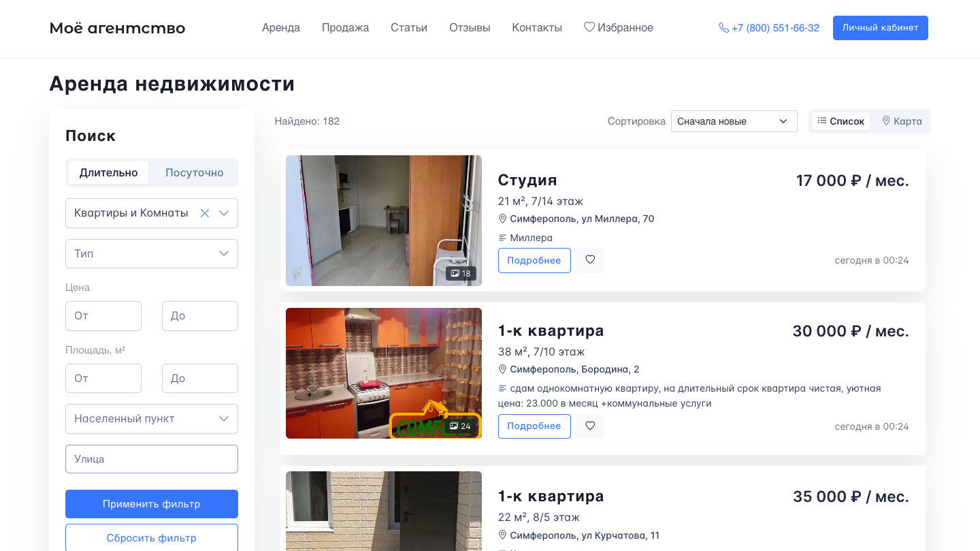This screenshot has height=551, width=980.
Task: Show results as Список
Action: pyautogui.click(x=841, y=121)
